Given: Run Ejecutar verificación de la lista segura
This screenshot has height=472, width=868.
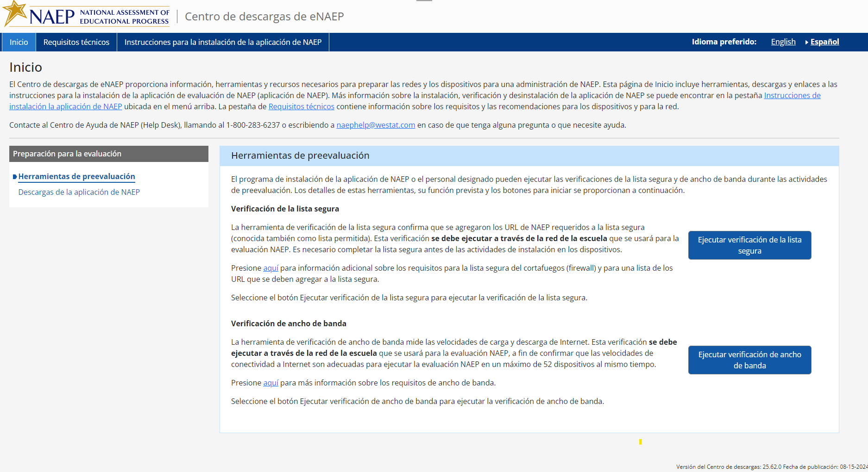Looking at the screenshot, I should 749,245.
